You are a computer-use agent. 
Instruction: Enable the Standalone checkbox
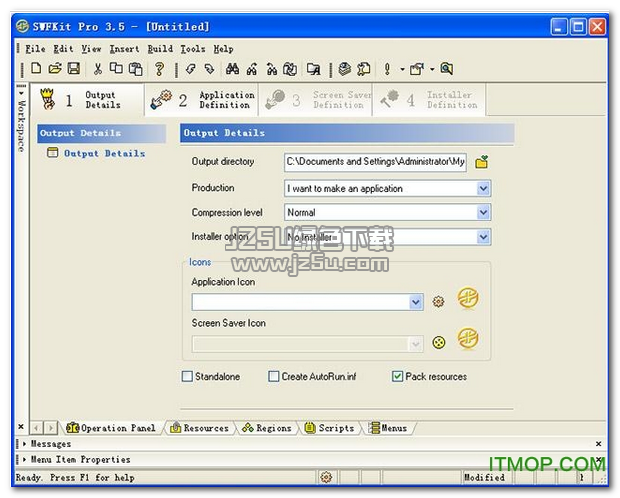187,376
